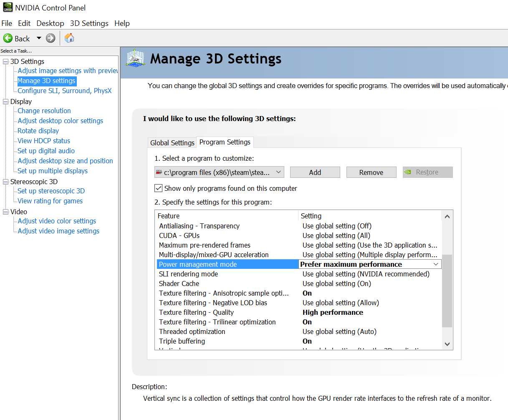Select Texture filtering - Negative LOD bias
This screenshot has height=420, width=508.
pyautogui.click(x=298, y=303)
